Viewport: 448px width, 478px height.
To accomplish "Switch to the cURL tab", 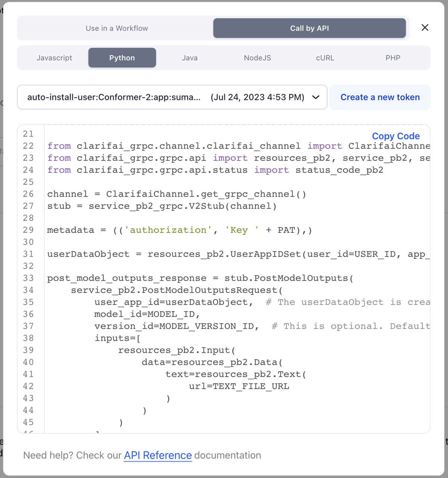I will [x=325, y=58].
